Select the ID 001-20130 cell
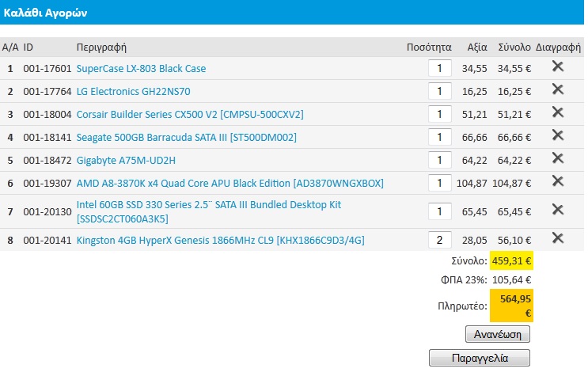 pyautogui.click(x=47, y=212)
